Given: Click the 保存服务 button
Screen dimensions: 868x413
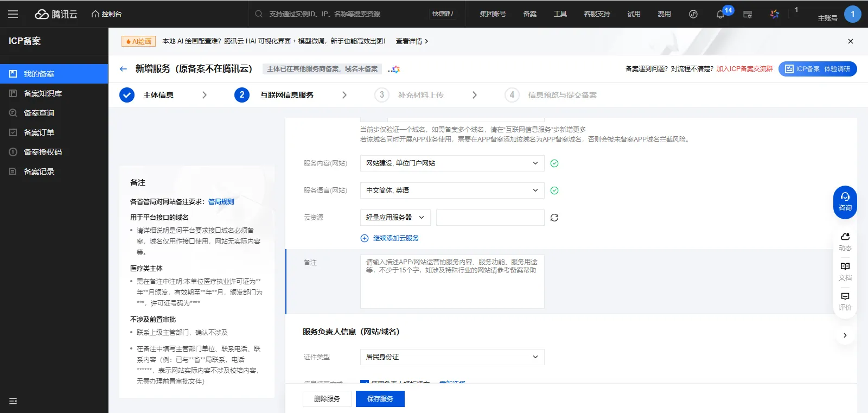Looking at the screenshot, I should 380,399.
